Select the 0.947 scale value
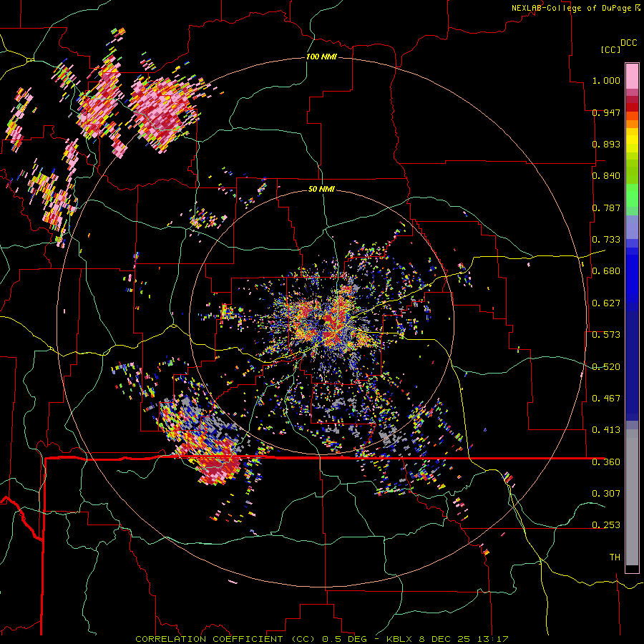The image size is (644, 644). coord(606,112)
